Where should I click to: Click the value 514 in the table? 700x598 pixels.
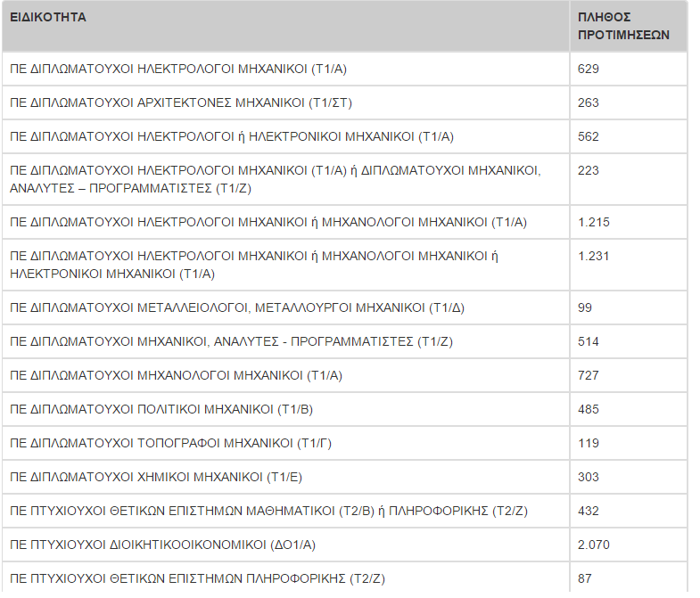pyautogui.click(x=589, y=341)
